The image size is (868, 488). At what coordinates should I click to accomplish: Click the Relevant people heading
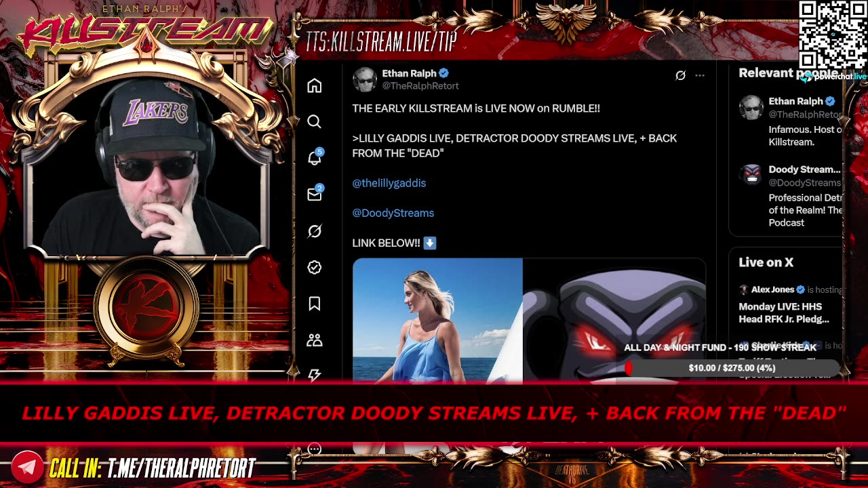[788, 73]
